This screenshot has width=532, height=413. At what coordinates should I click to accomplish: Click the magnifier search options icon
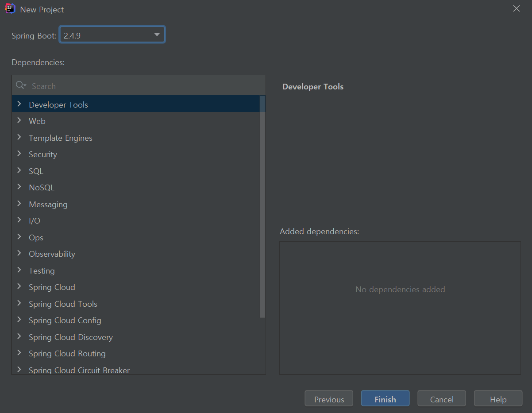pos(21,85)
